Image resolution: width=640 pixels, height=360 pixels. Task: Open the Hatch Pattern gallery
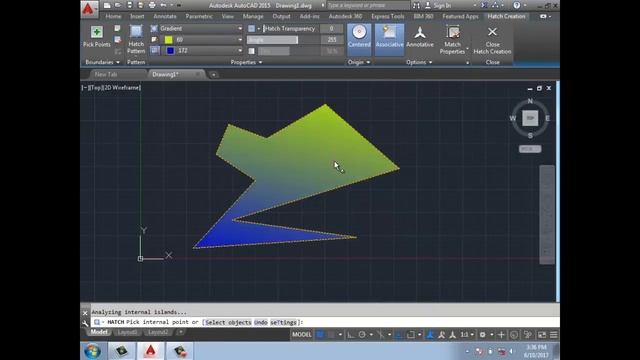pyautogui.click(x=136, y=39)
